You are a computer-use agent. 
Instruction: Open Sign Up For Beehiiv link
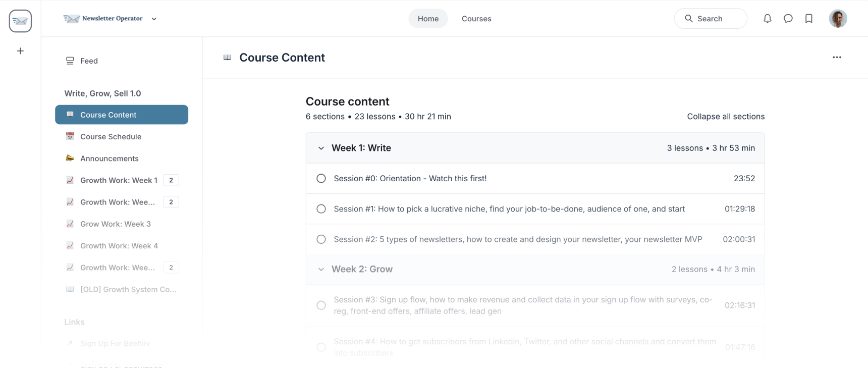tap(115, 343)
